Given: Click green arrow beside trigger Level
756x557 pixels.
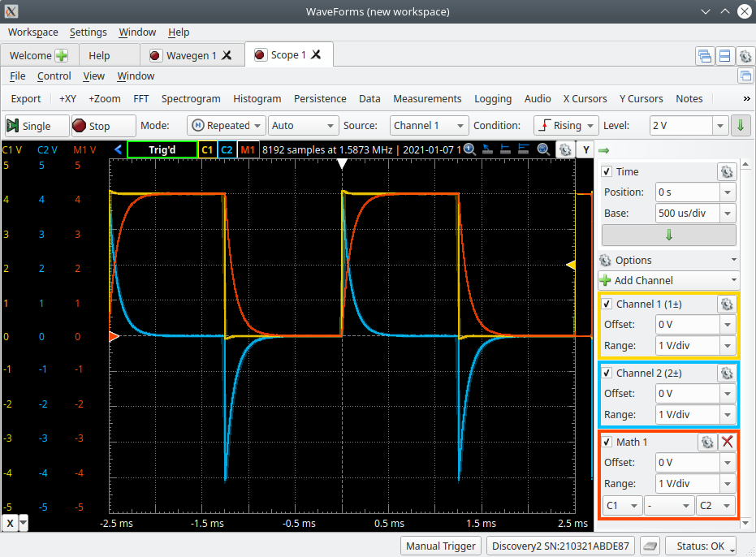Looking at the screenshot, I should point(741,125).
